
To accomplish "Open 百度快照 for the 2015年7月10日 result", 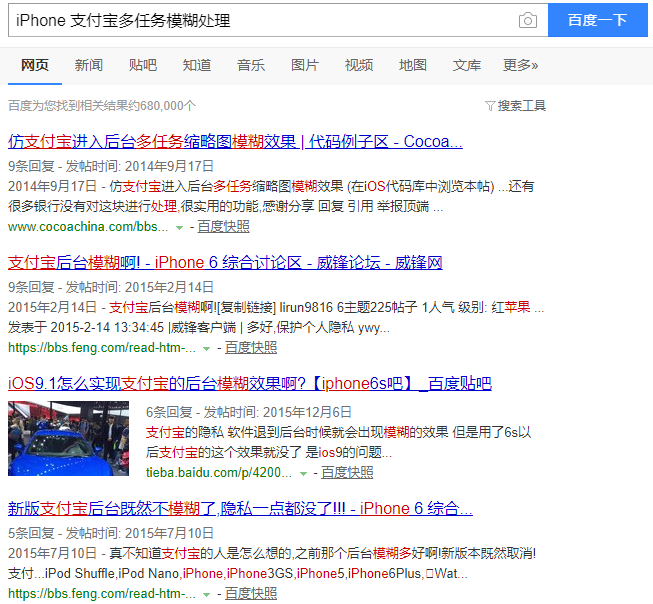I will (x=251, y=593).
